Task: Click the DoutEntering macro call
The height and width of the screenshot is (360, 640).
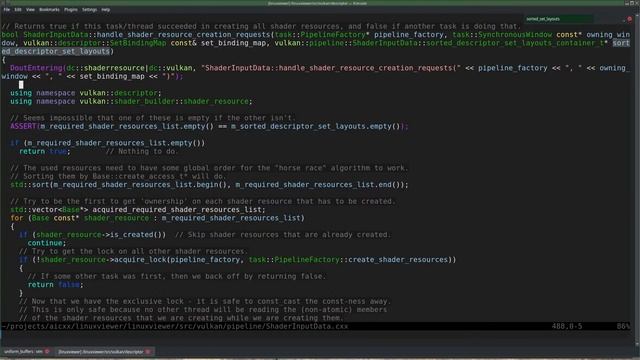Action: (x=37, y=68)
